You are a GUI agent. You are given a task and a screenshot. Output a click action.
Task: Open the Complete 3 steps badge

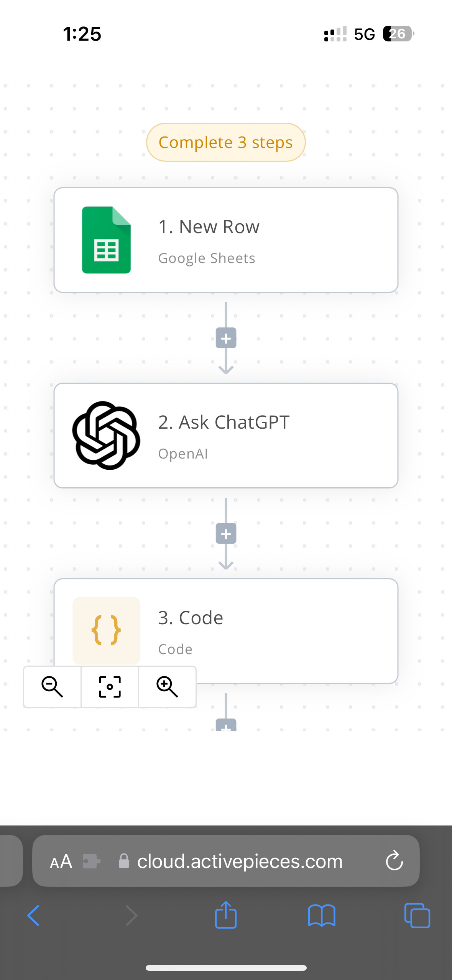coord(226,142)
